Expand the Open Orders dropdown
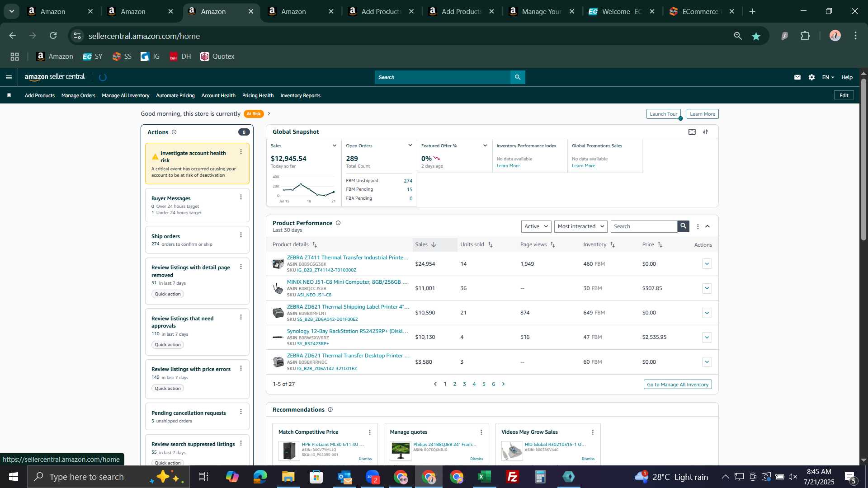 coord(410,145)
